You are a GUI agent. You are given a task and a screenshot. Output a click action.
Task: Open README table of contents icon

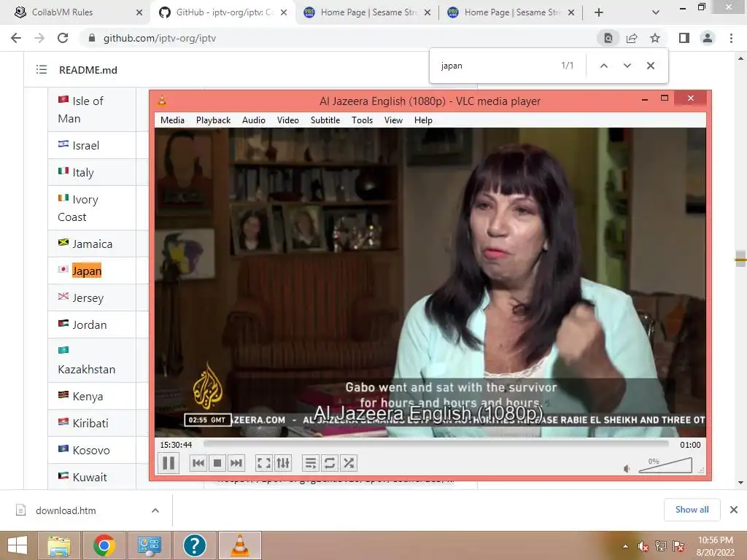click(x=42, y=69)
